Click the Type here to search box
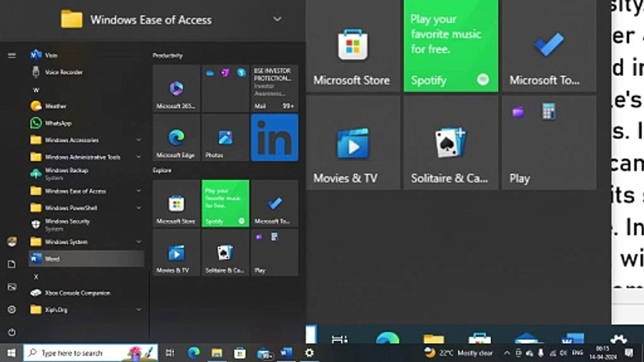The width and height of the screenshot is (644, 362). 91,353
